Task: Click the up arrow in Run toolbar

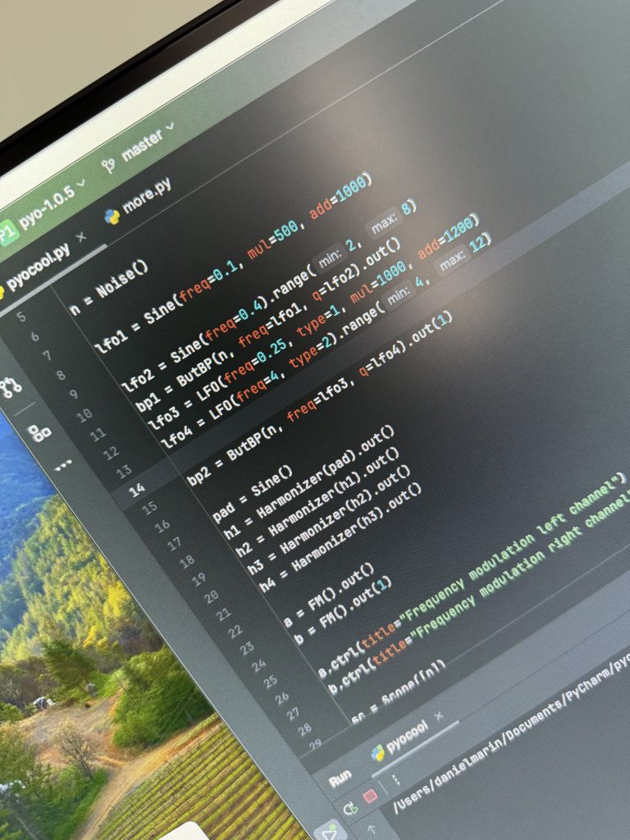Action: click(372, 831)
